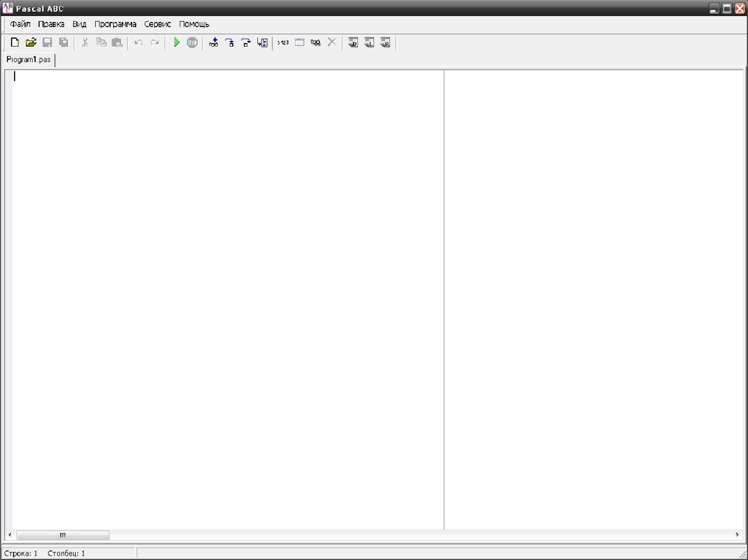The width and height of the screenshot is (748, 560).
Task: Click the toolbar icon labeled L
Action: [369, 42]
